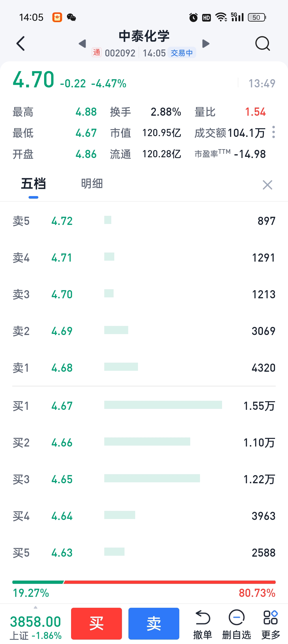Select the 买1 row at 4.67
288x644 pixels.
pyautogui.click(x=144, y=405)
